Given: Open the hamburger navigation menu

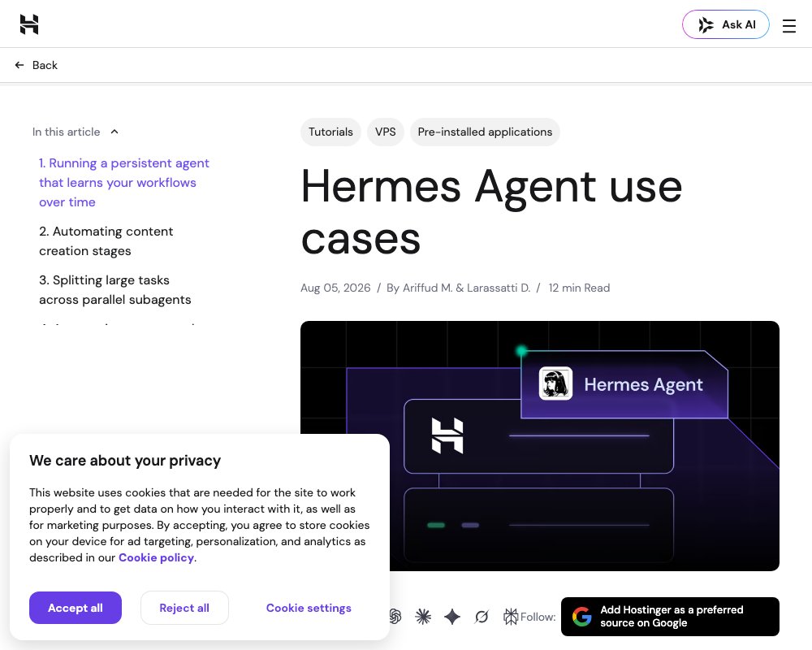Looking at the screenshot, I should coord(788,25).
